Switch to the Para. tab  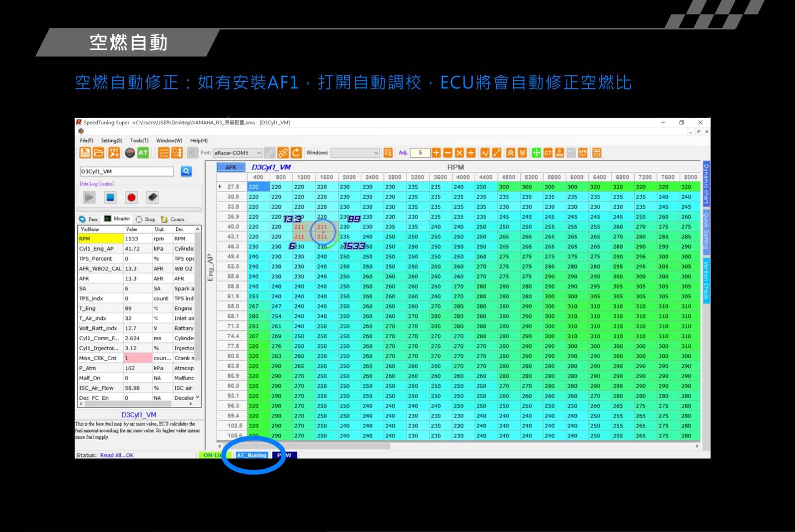pyautogui.click(x=89, y=219)
